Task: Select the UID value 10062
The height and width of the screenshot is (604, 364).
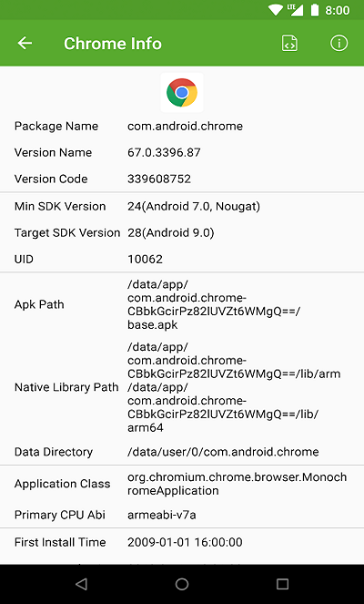Action: pos(145,260)
